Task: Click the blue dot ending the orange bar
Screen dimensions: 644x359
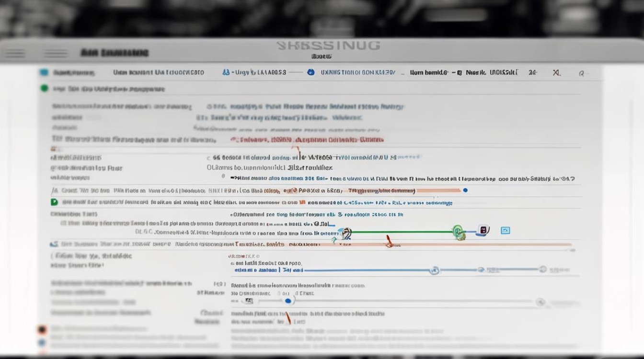Action: coord(465,190)
